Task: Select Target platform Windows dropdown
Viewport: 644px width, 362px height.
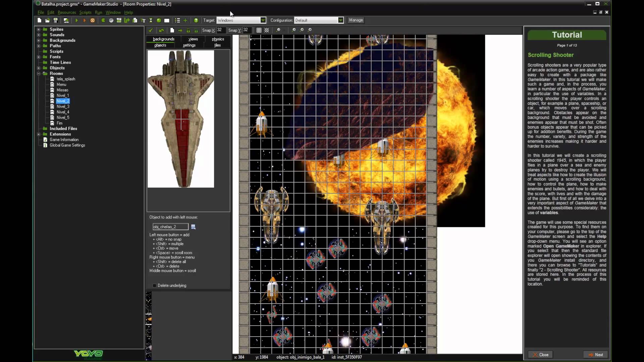Action: coord(240,20)
